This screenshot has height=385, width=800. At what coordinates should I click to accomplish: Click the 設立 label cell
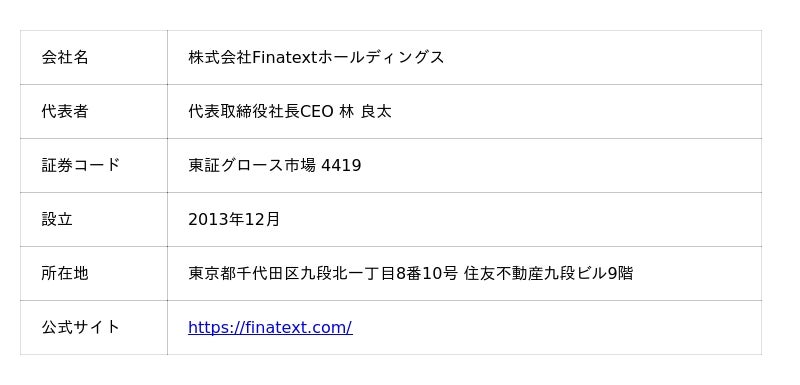(94, 220)
